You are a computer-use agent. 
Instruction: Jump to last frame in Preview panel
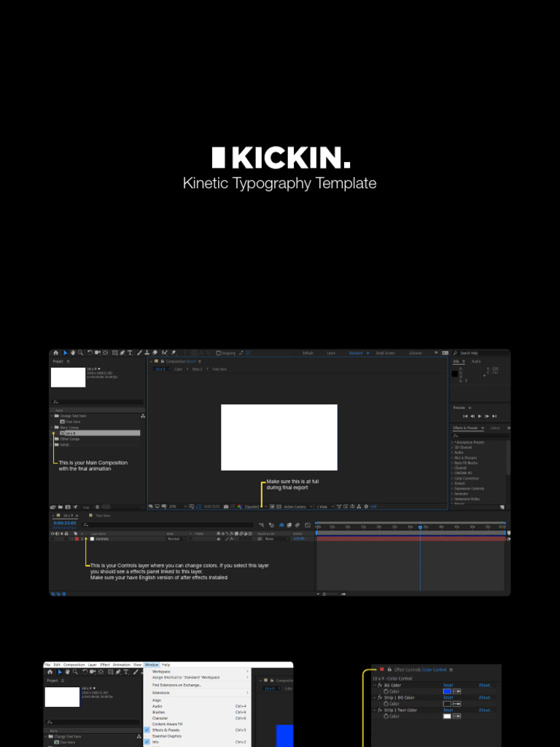[x=494, y=417]
